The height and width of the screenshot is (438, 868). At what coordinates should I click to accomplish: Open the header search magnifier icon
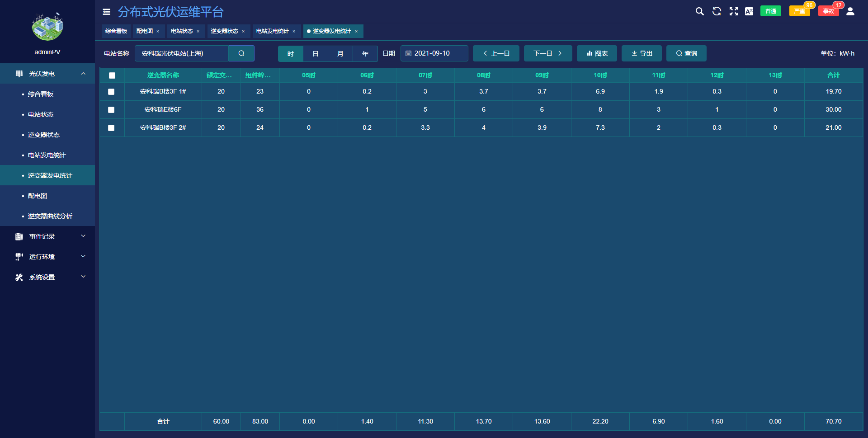699,12
